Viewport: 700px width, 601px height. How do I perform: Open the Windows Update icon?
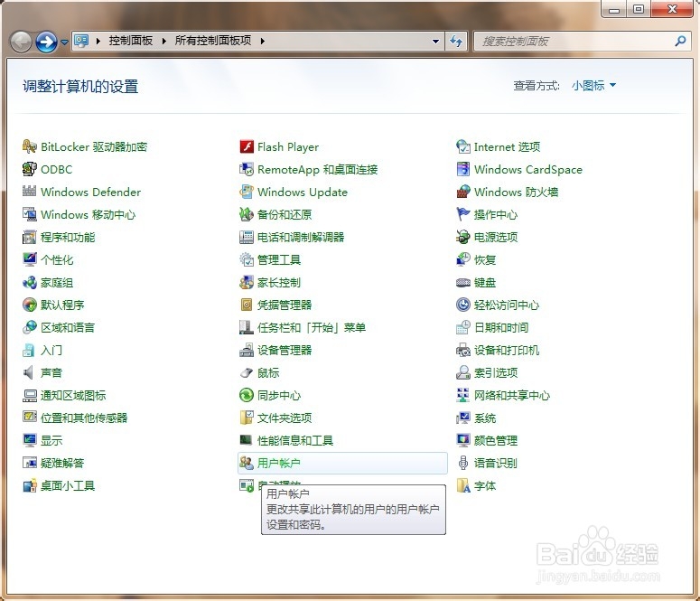247,192
